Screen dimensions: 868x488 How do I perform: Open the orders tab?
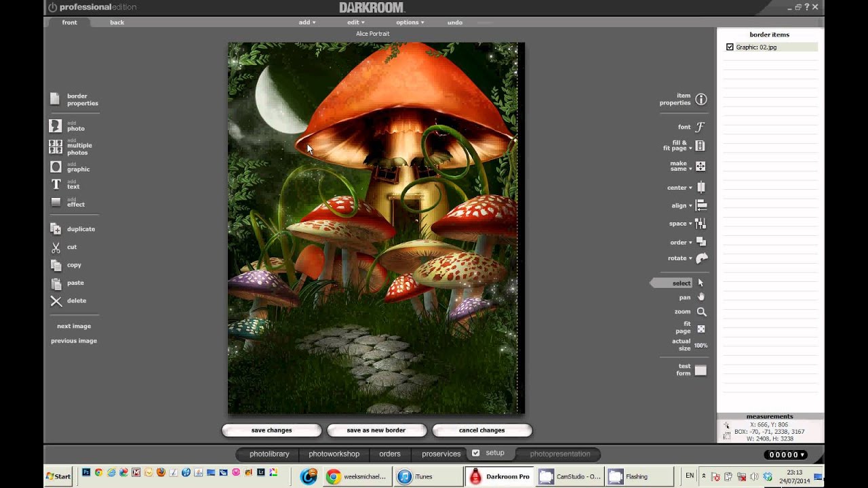coord(390,453)
